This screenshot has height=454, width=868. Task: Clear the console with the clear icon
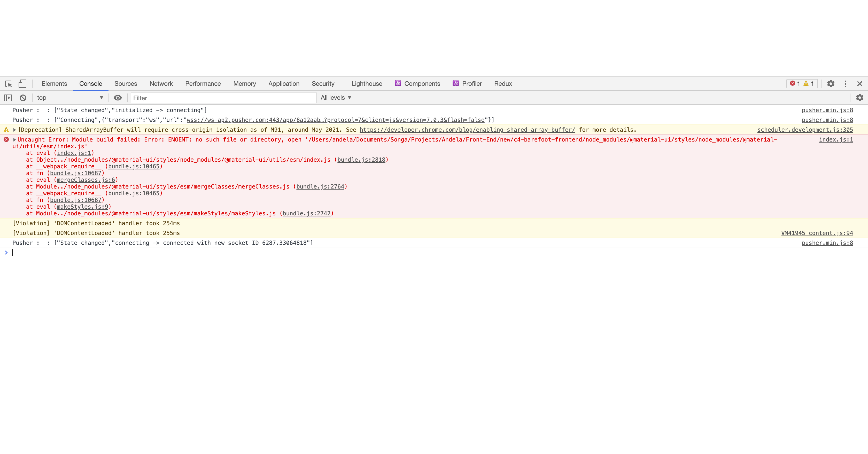(x=22, y=98)
